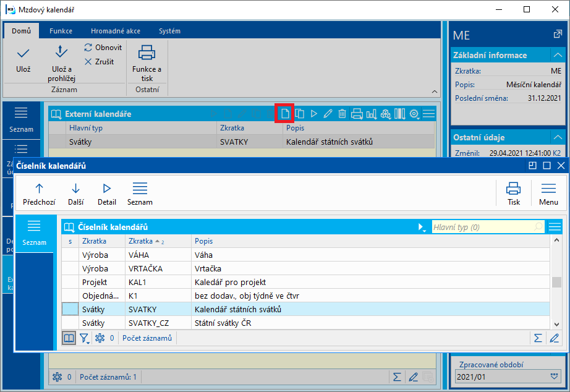Click the snowflake icon in Číselník status bar
The height and width of the screenshot is (392, 570).
100,338
